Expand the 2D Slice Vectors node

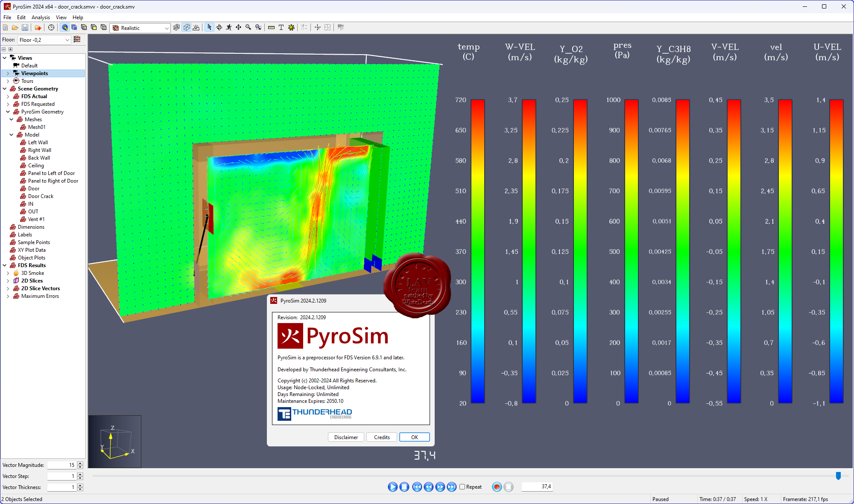[8, 288]
